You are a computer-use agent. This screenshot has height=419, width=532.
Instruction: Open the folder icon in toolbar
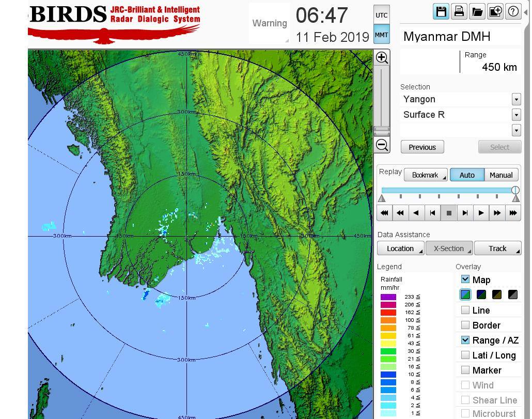click(477, 11)
